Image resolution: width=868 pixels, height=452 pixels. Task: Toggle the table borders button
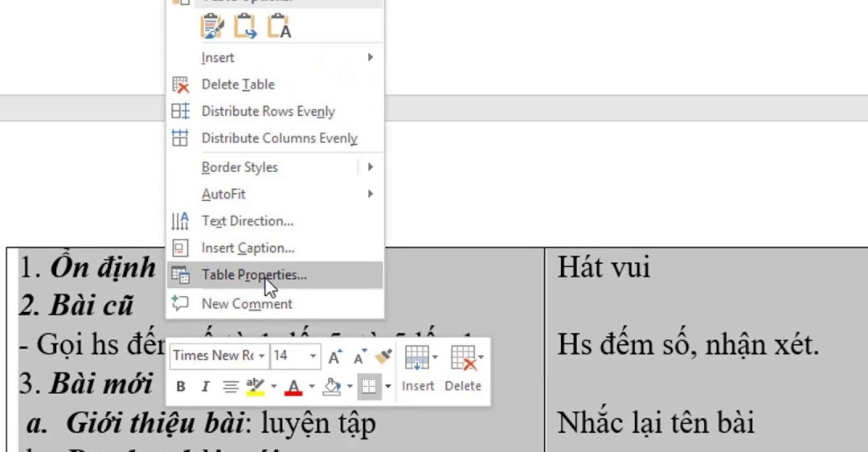point(369,387)
